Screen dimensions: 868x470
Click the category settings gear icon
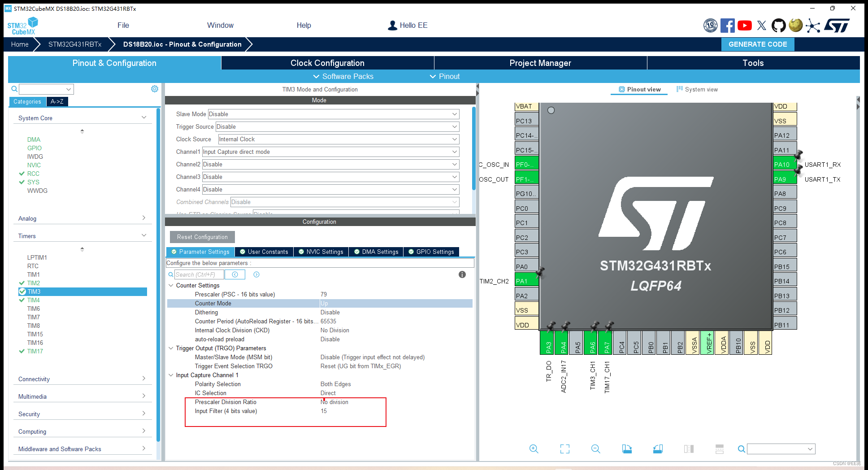click(x=155, y=89)
